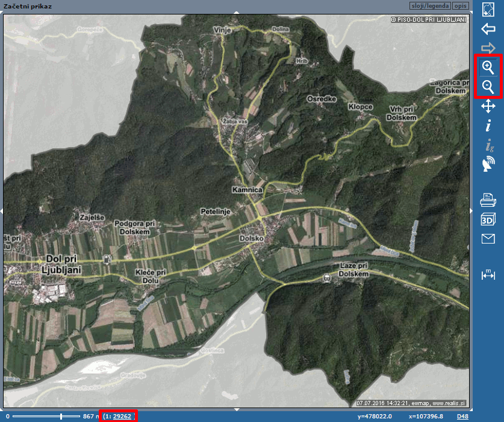Click the left edge map pan arrow
Screen dimensions: 504x422
2,210
